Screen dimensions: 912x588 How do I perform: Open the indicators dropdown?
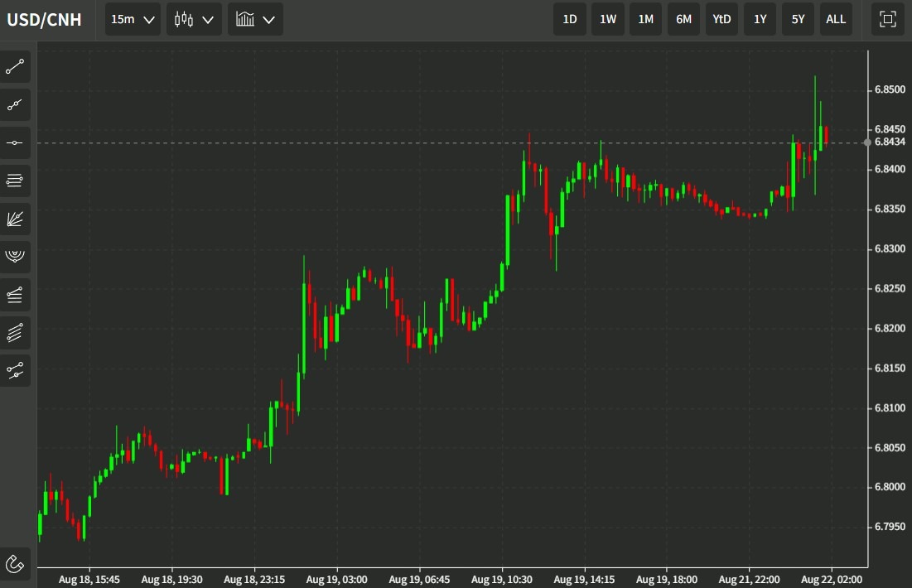point(255,19)
